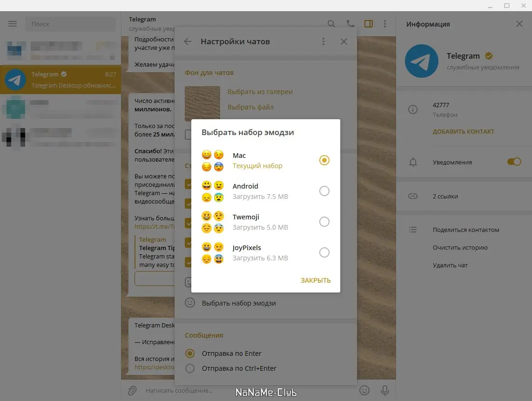Click the chat background sand thumbnail
The height and width of the screenshot is (401, 532).
(202, 103)
